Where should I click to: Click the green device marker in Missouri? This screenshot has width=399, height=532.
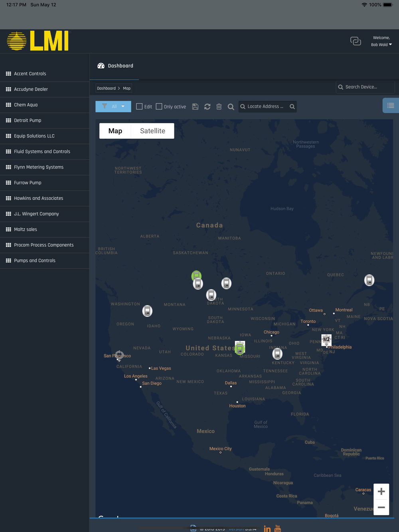pyautogui.click(x=240, y=348)
